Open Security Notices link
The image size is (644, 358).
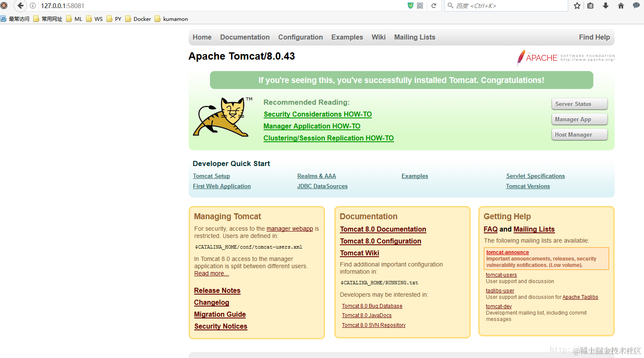pyautogui.click(x=221, y=326)
